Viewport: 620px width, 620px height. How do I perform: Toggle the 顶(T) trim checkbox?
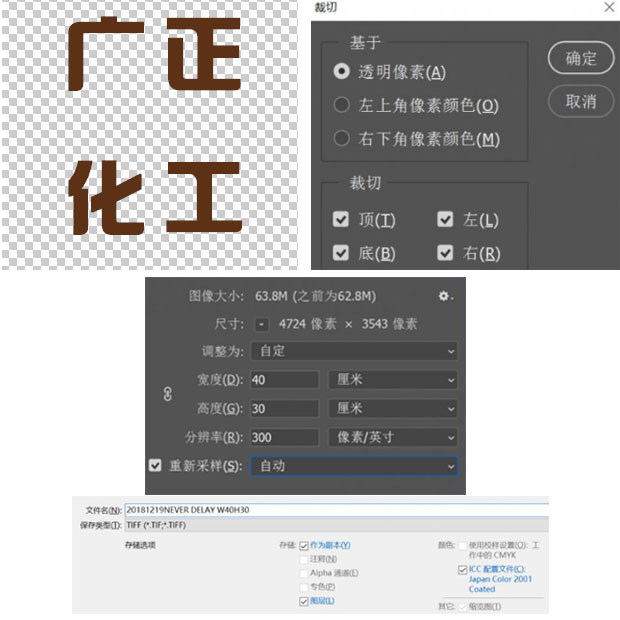pos(341,220)
